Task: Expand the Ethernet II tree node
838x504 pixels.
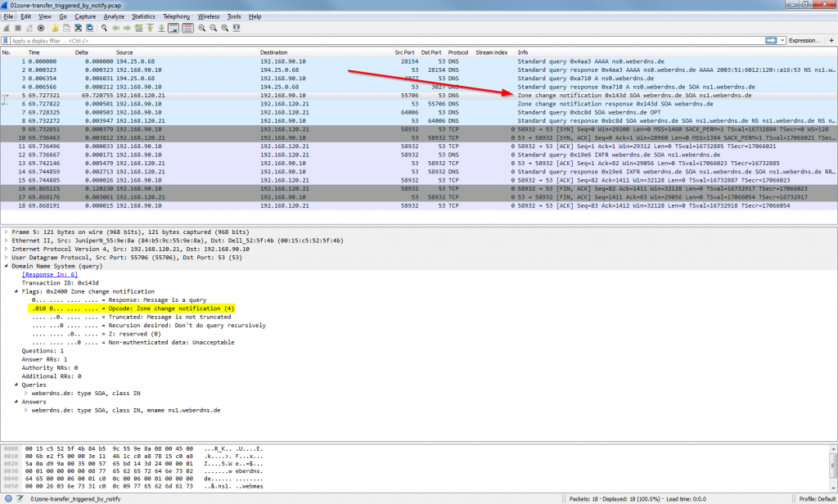Action: (7, 241)
